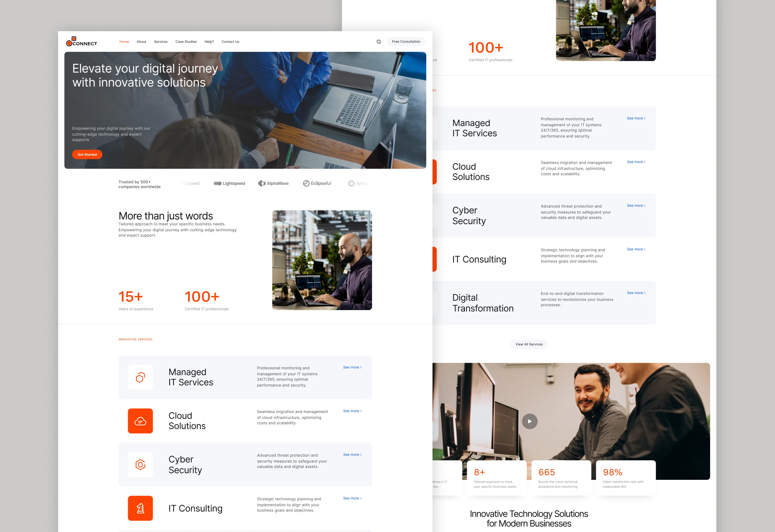Open Contact Us in the navbar
The height and width of the screenshot is (532, 775).
pos(230,42)
